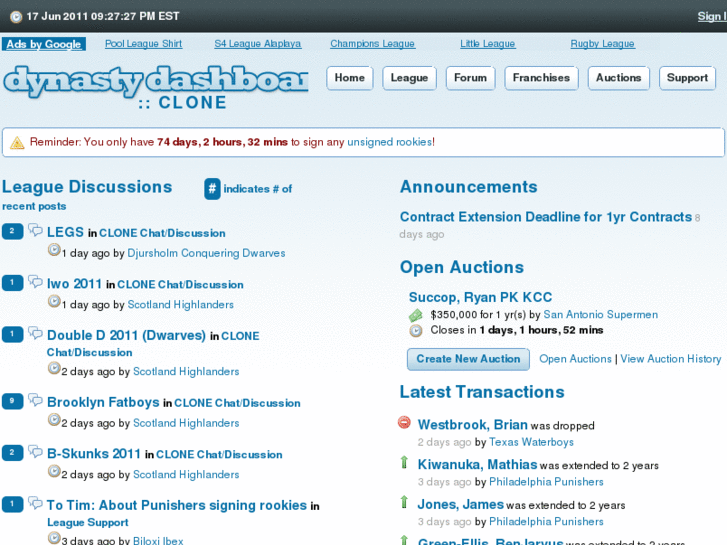Screen dimensions: 727x545
Task: Open the Succop, Ryan PK KCC auction
Action: [x=480, y=297]
